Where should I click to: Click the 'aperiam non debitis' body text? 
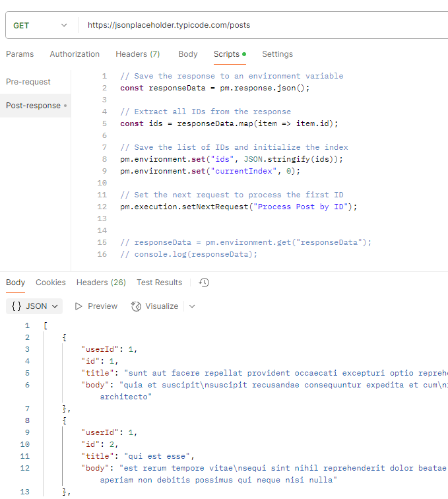(218, 480)
